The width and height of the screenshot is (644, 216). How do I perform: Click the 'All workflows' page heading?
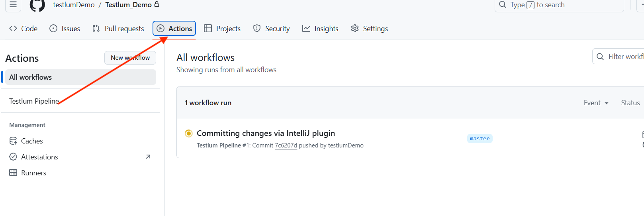(206, 57)
